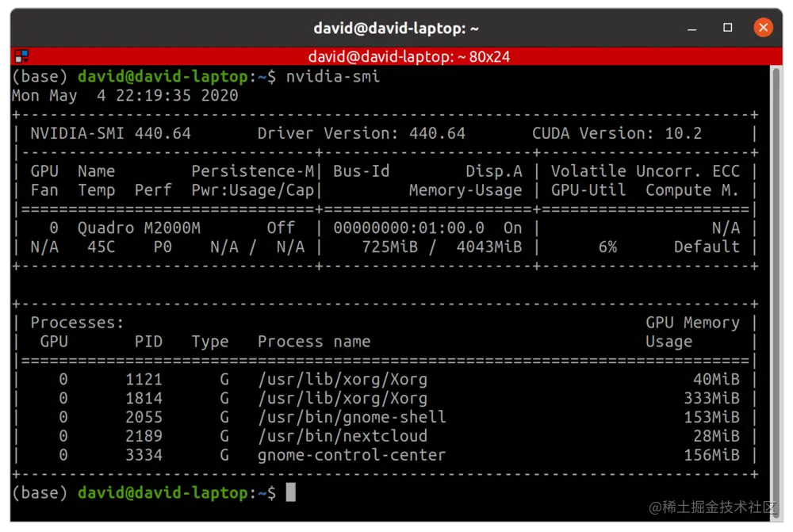The image size is (793, 532).
Task: Click the Process name column header
Action: (314, 342)
